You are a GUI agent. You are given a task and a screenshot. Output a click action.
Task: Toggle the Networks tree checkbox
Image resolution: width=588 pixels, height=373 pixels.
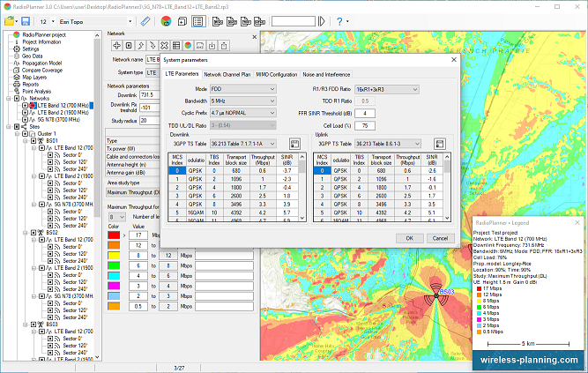pyautogui.click(x=18, y=99)
